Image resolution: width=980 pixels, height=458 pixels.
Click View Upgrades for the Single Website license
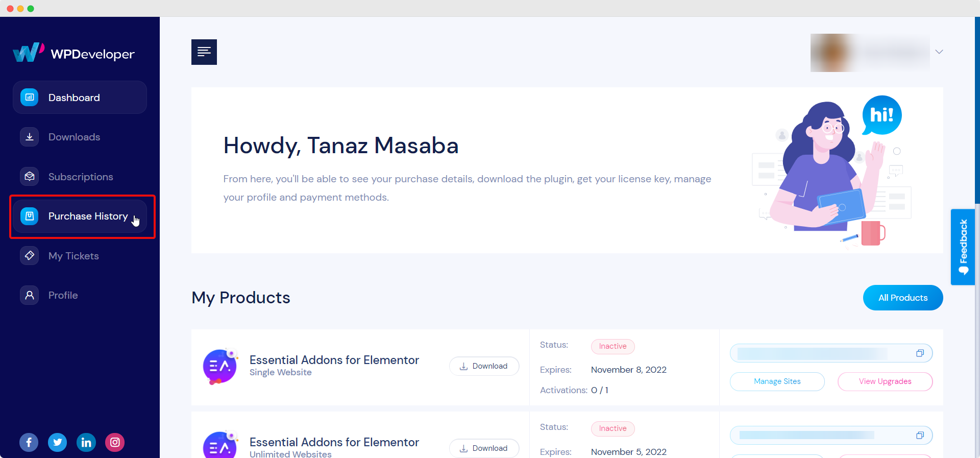(885, 381)
